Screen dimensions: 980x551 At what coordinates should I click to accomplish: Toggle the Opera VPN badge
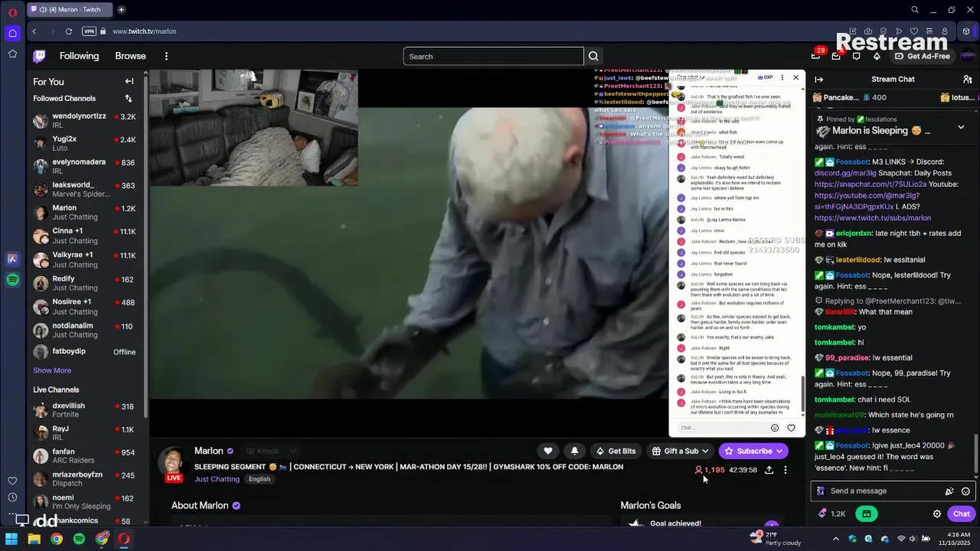[89, 31]
